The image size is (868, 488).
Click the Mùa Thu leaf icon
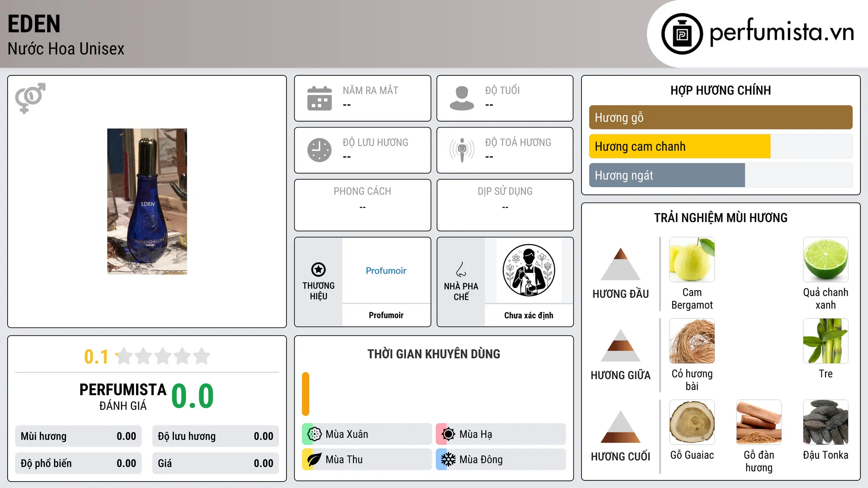pyautogui.click(x=314, y=459)
